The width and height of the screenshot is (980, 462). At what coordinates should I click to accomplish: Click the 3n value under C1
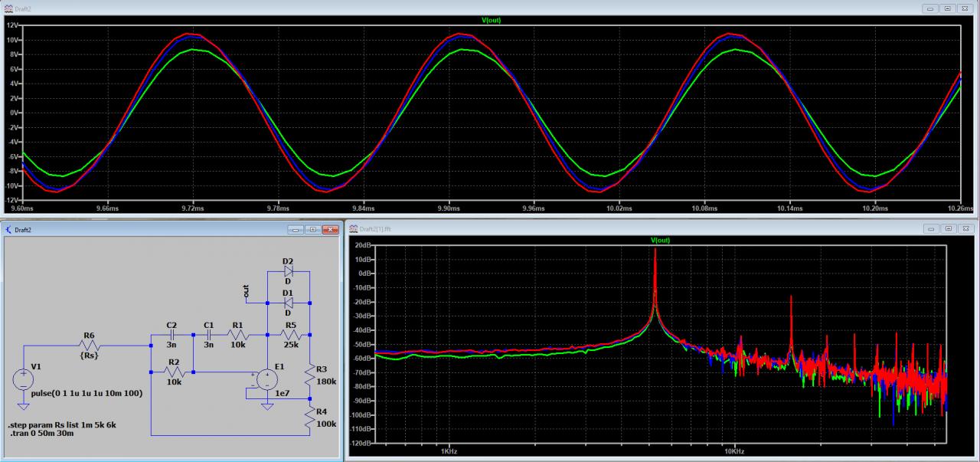[208, 345]
